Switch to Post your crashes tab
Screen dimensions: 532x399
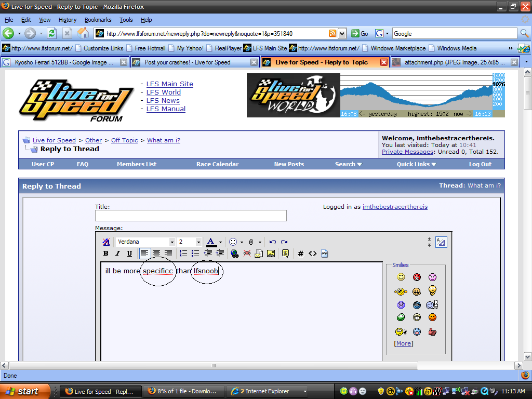(195, 62)
